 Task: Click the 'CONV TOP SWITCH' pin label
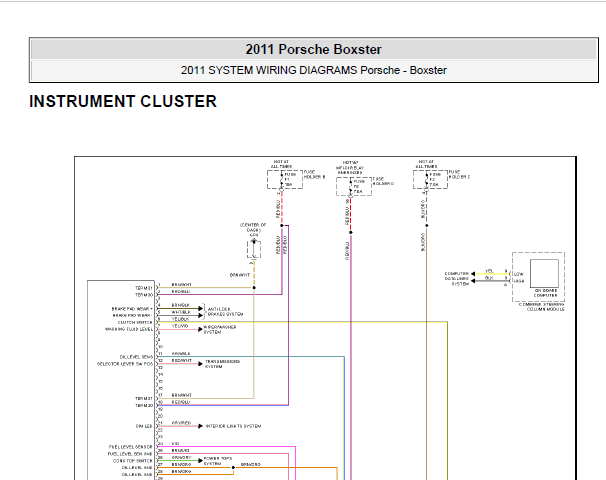(x=133, y=461)
